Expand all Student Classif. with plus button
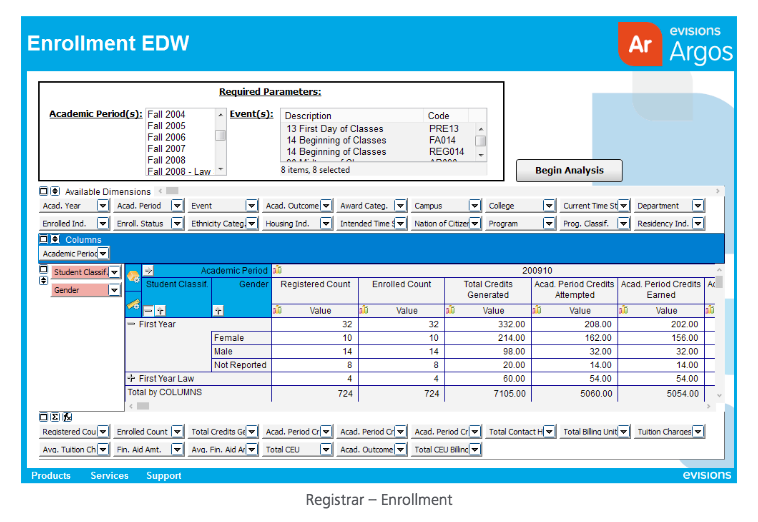Image resolution: width=758 pixels, height=522 pixels. coord(160,311)
